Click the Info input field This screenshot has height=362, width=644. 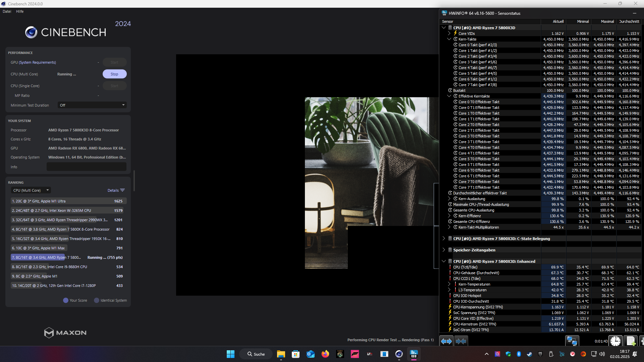86,167
